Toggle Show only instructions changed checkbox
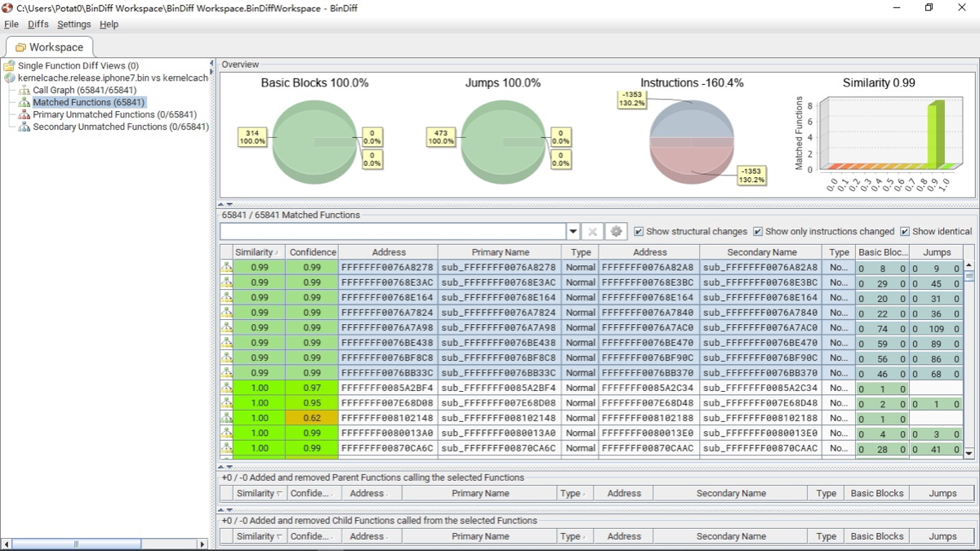 (758, 232)
